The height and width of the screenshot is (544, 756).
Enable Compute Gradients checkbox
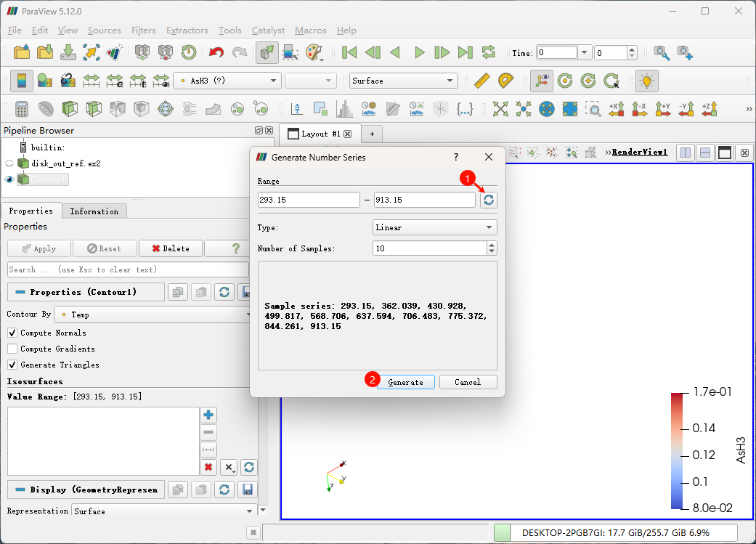pyautogui.click(x=12, y=349)
